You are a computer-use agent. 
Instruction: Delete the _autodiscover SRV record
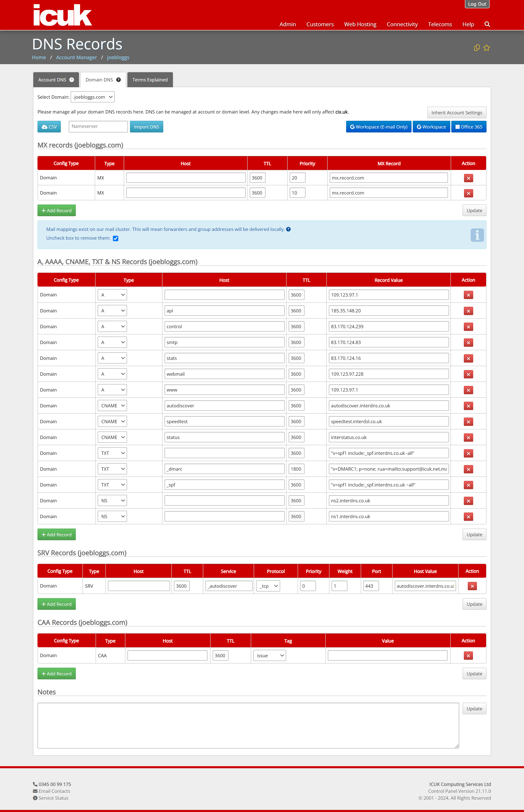tap(472, 586)
